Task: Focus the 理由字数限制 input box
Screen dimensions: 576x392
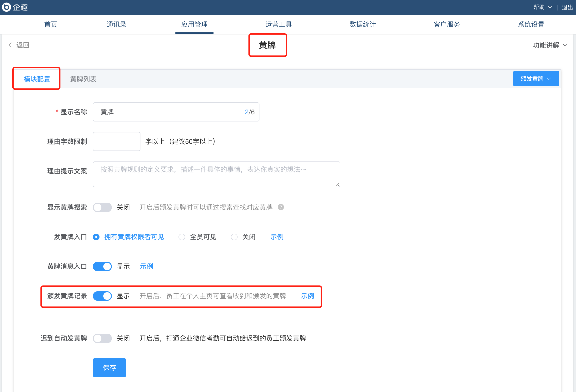Action: point(116,141)
